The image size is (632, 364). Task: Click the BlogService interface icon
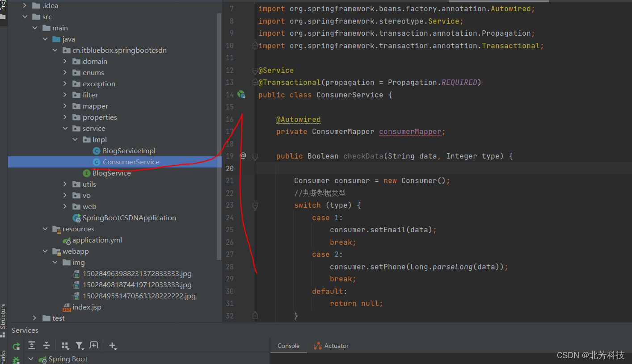tap(87, 173)
